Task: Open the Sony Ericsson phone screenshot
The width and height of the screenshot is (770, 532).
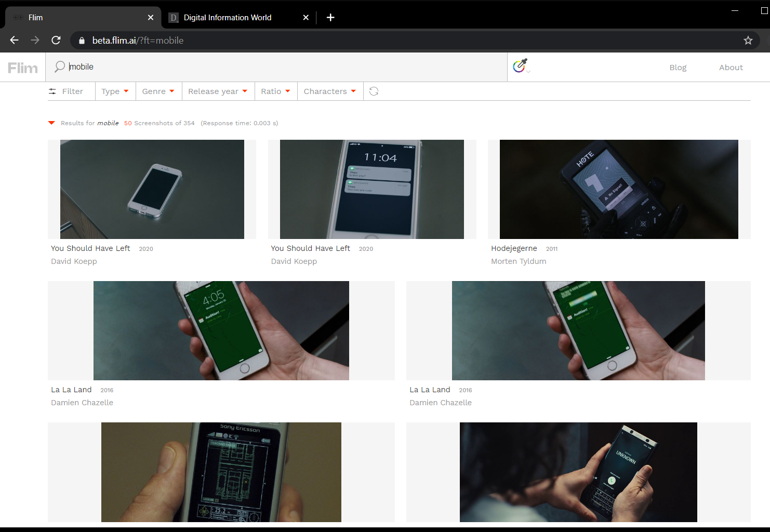Action: coord(221,472)
